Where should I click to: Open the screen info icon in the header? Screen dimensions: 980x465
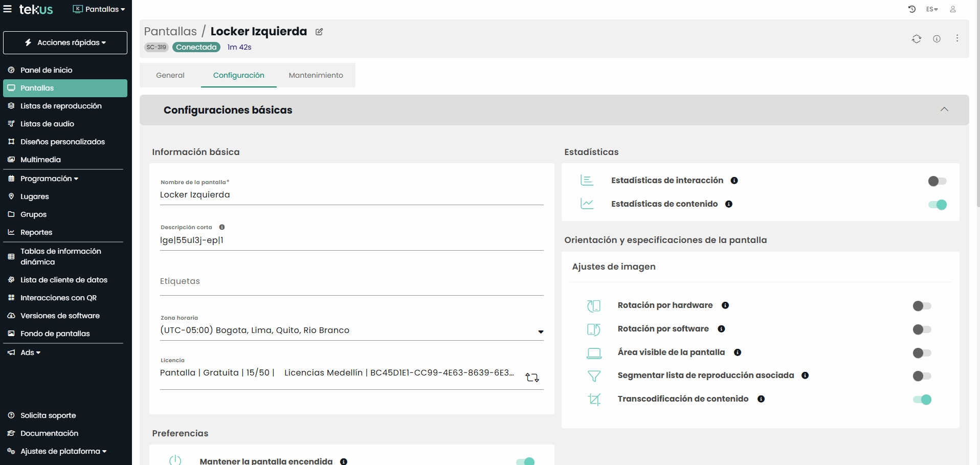[x=938, y=39]
